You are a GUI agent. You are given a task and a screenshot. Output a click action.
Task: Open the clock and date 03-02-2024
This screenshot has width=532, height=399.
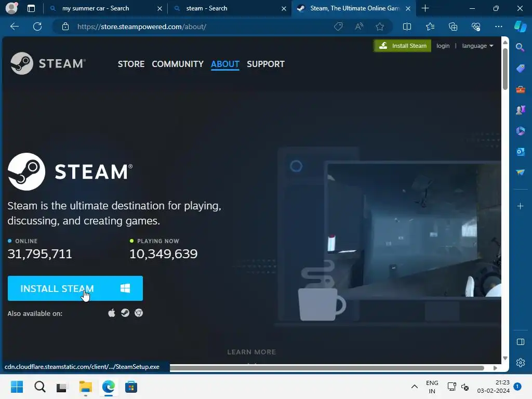click(494, 387)
